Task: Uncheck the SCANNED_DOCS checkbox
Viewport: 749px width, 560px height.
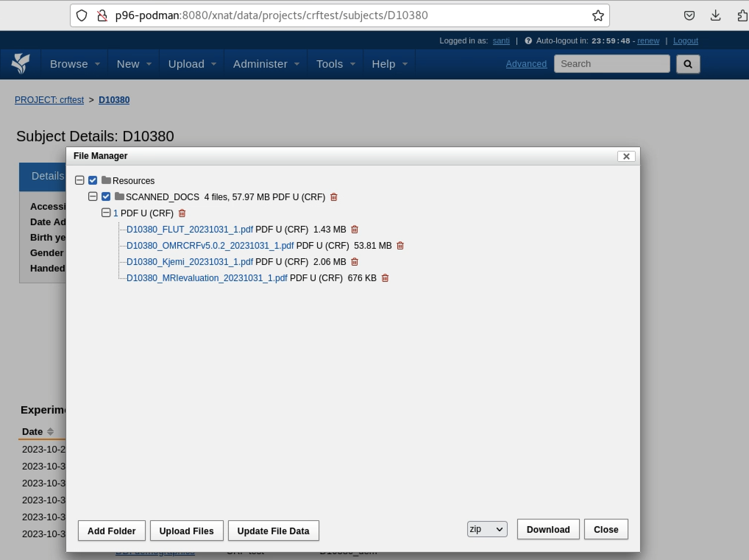Action: (106, 196)
